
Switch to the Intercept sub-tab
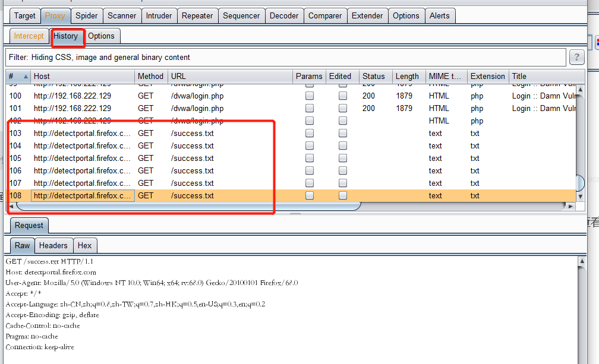coord(29,36)
